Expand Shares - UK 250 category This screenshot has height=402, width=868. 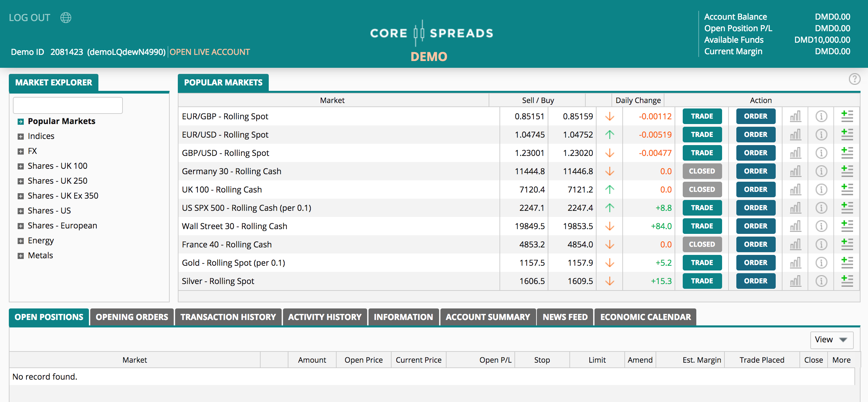coord(21,181)
